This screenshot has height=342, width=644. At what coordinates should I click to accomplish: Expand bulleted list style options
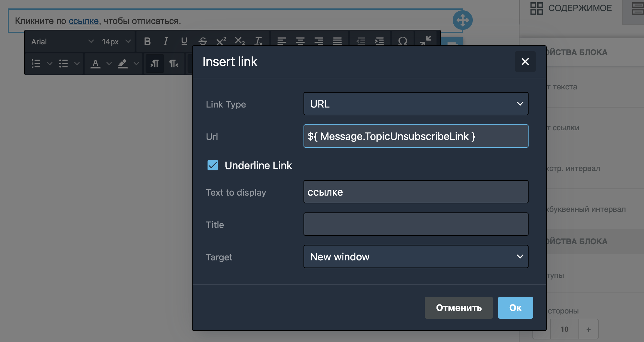[77, 63]
